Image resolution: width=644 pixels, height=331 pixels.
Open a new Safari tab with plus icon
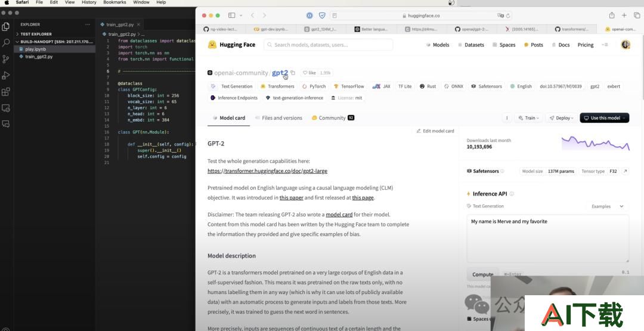[x=624, y=16]
